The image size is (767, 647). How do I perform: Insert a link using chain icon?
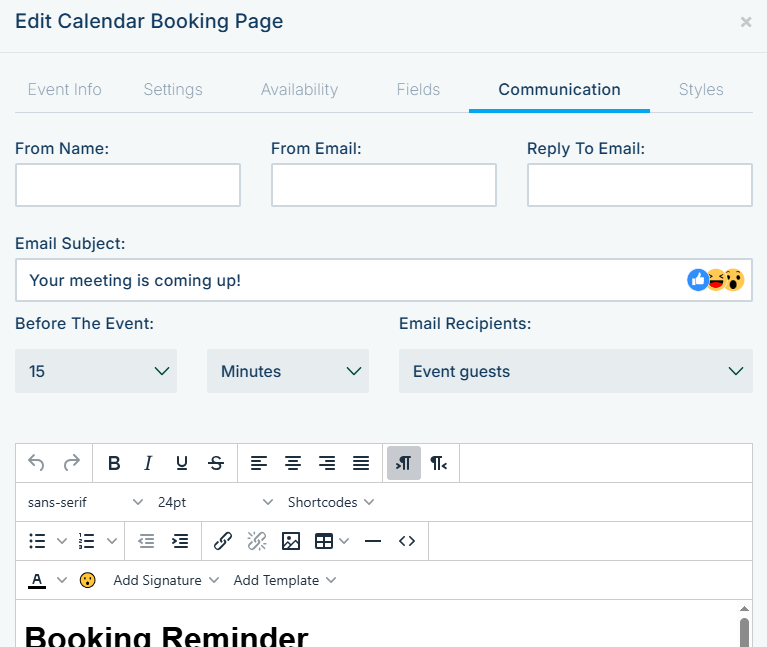coord(223,541)
